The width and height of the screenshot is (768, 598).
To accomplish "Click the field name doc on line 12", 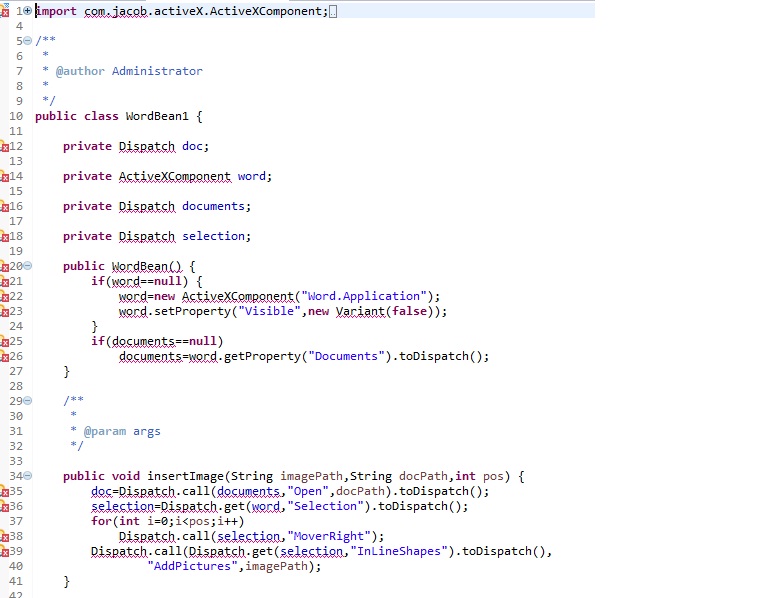I will [192, 146].
